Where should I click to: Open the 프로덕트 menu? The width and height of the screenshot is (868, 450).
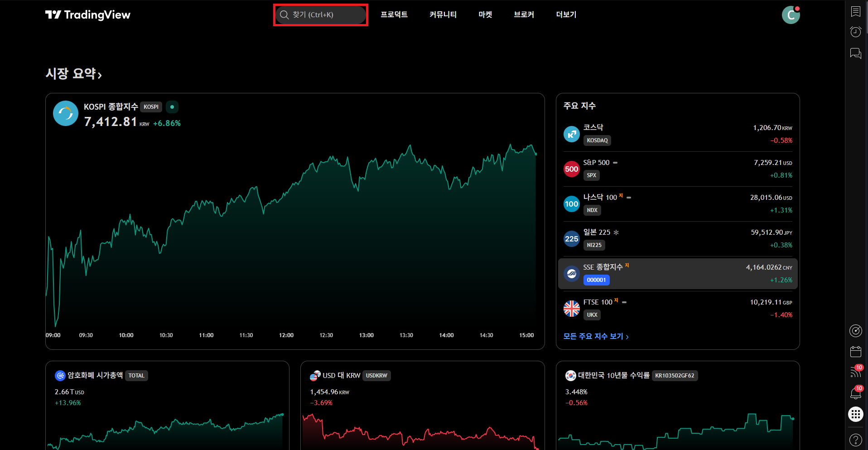[394, 15]
